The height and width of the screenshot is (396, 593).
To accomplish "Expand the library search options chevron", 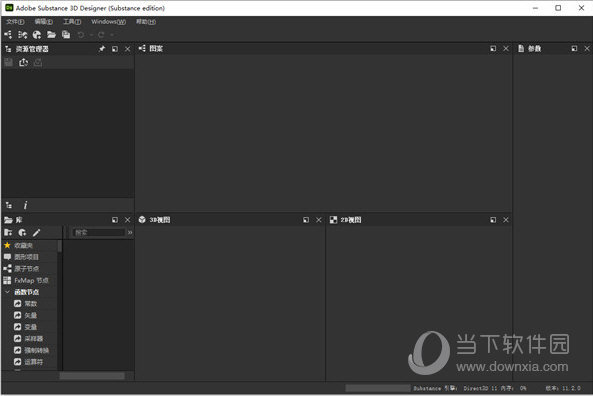I will [x=130, y=233].
